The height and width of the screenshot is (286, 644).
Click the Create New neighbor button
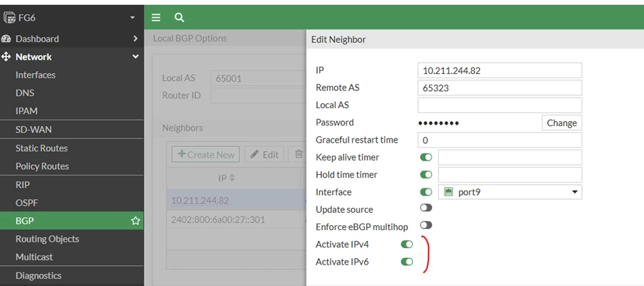click(206, 154)
